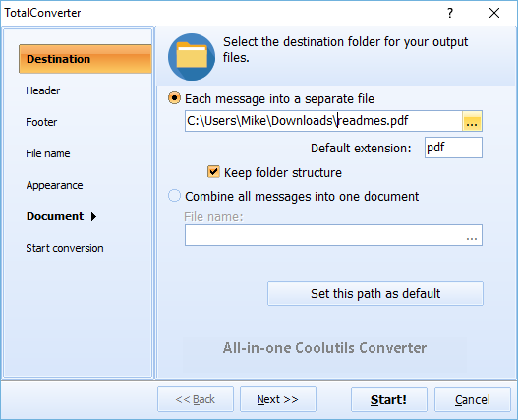Click the yellow browse destination folder button
This screenshot has width=518, height=420.
[x=472, y=121]
